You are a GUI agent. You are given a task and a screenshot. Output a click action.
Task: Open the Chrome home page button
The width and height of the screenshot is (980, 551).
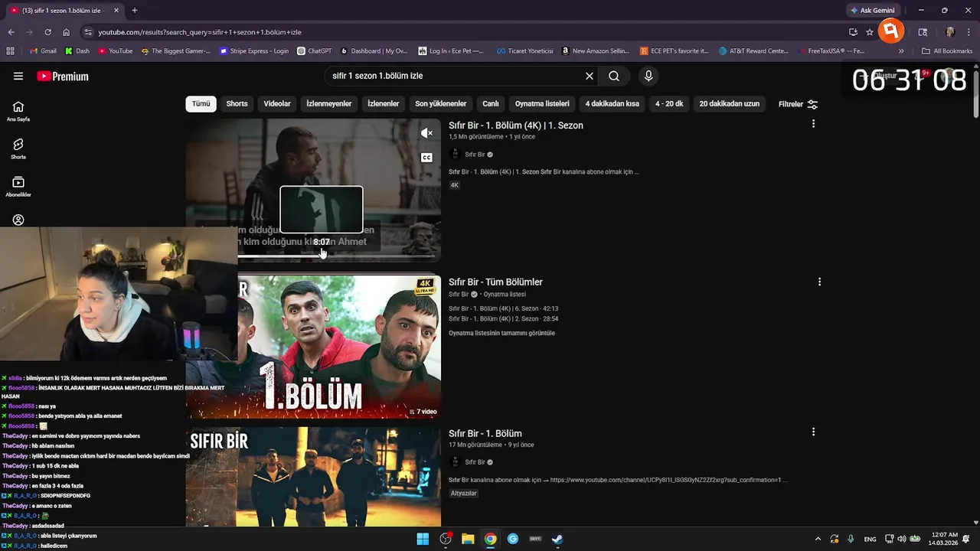tap(66, 32)
